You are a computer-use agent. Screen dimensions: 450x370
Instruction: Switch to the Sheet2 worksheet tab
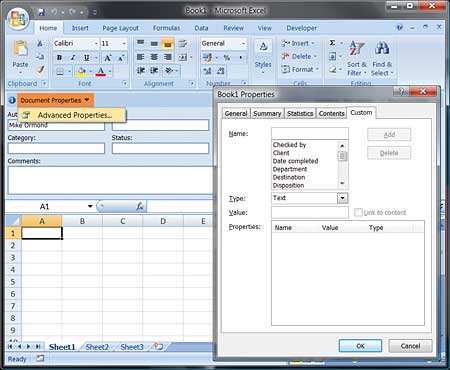coord(97,347)
